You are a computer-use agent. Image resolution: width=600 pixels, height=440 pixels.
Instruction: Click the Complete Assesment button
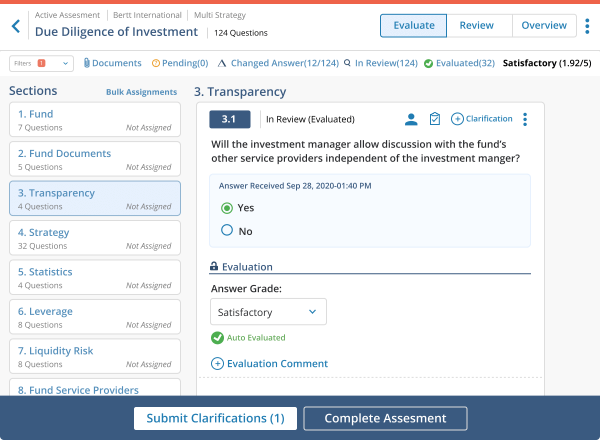pyautogui.click(x=385, y=418)
